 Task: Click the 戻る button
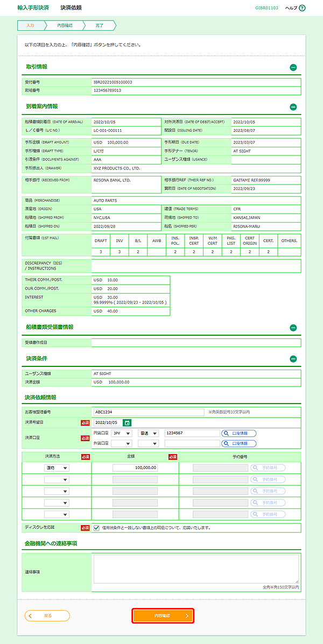pos(47,615)
